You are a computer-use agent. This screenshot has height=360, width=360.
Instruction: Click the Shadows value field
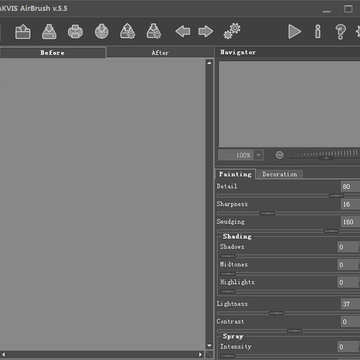click(347, 247)
